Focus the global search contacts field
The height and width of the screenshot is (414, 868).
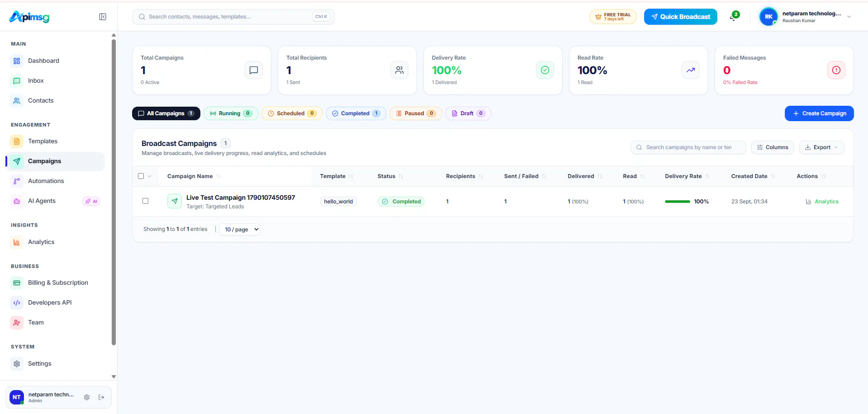click(x=233, y=17)
